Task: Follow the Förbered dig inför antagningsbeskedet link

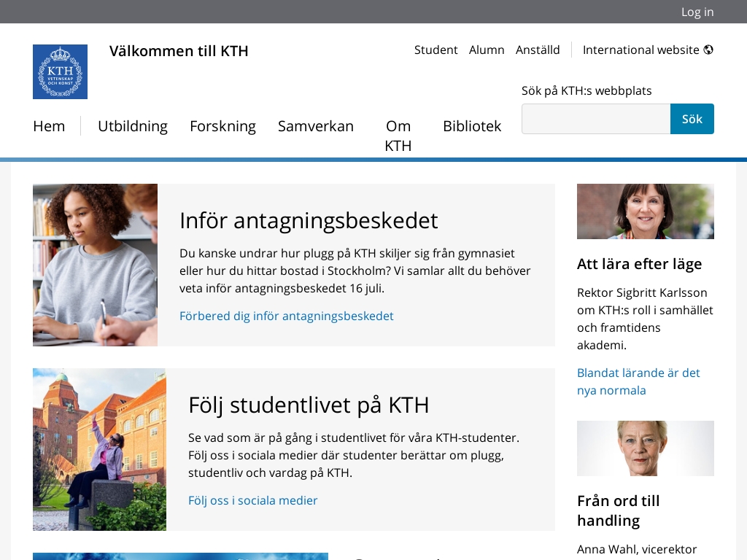Action: [x=286, y=316]
